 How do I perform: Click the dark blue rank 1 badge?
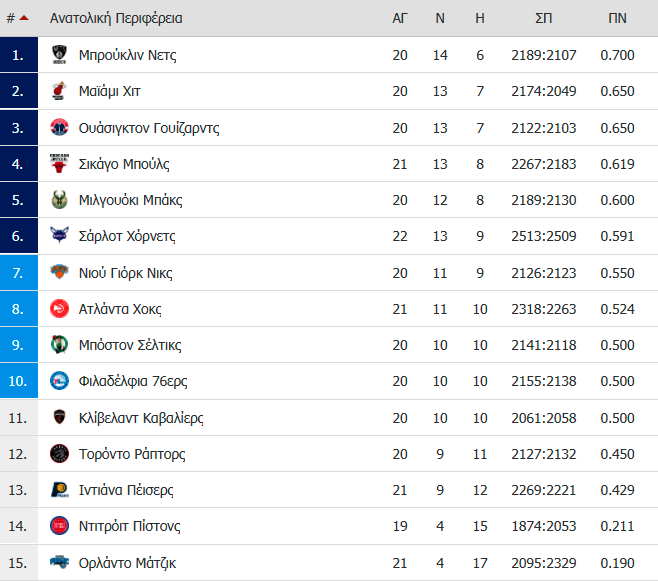(19, 55)
